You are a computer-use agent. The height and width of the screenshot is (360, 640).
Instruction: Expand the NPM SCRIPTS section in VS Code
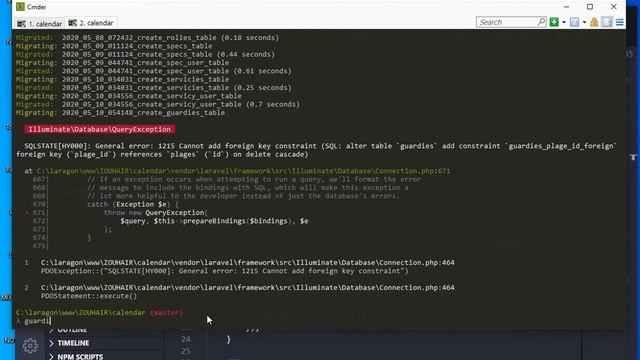coord(80,356)
